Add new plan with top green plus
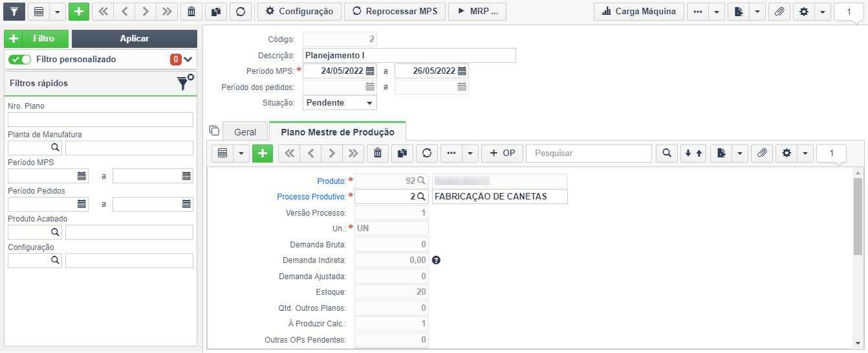Image resolution: width=868 pixels, height=353 pixels. pos(78,11)
